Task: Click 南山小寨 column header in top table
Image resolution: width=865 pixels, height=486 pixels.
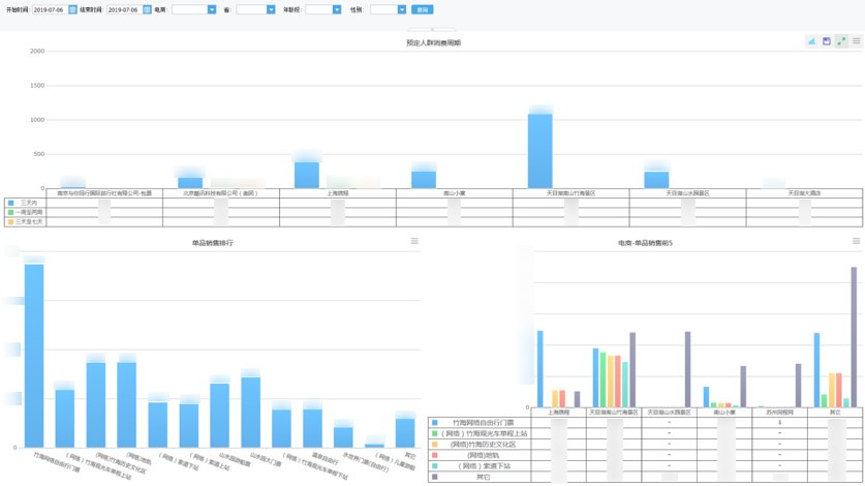Action: (454, 193)
